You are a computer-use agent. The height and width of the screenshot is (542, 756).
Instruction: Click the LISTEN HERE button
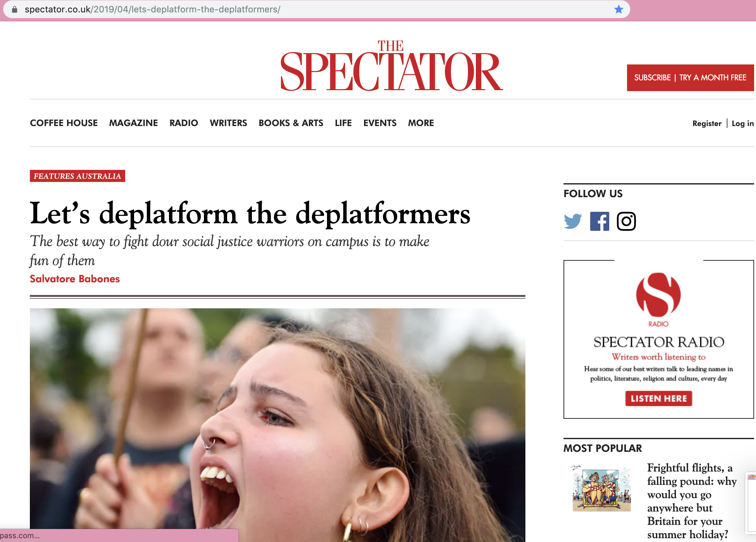pos(658,398)
